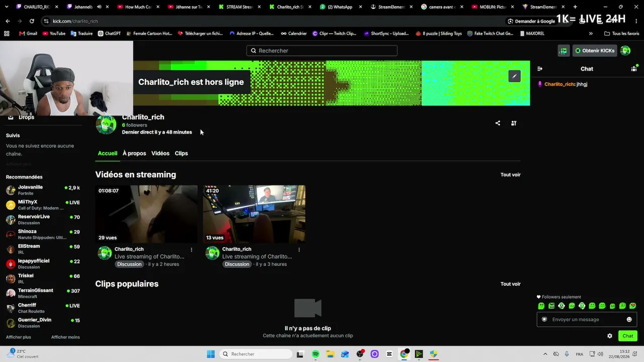Screen dimensions: 644x362
Task: Switch to the À propos tab
Action: (x=134, y=153)
